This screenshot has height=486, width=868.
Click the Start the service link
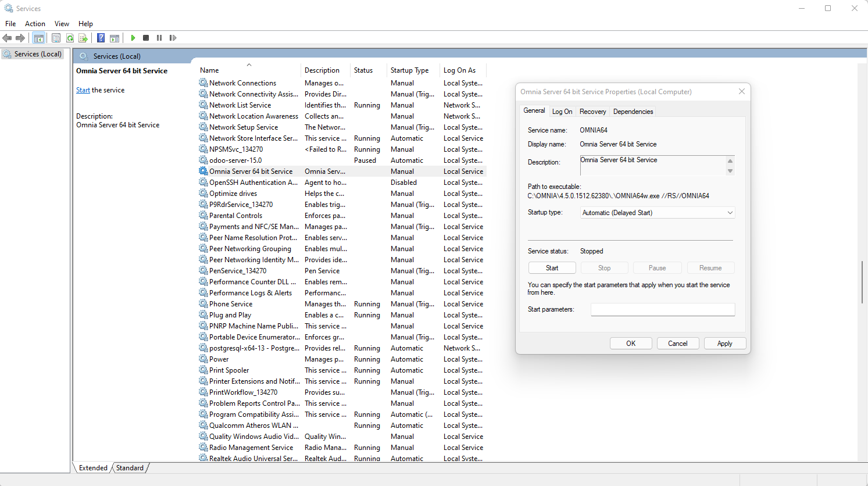[83, 90]
